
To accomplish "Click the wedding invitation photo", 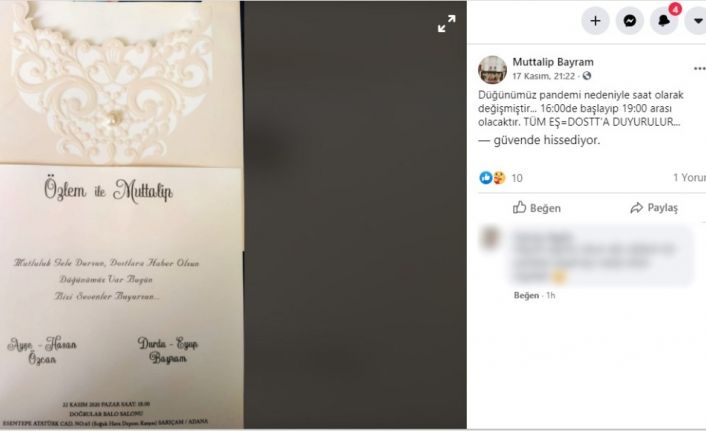I will (122, 214).
